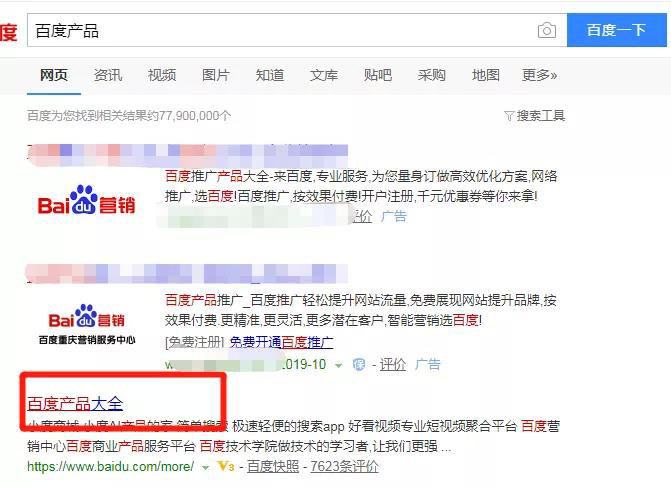
Task: Click the V3 credibility badge icon
Action: click(226, 466)
